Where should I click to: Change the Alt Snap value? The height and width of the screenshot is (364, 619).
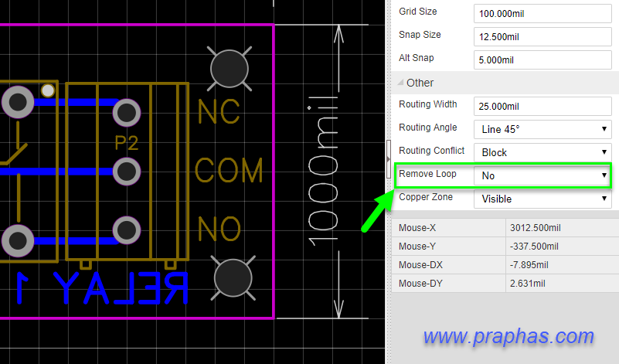pos(542,60)
